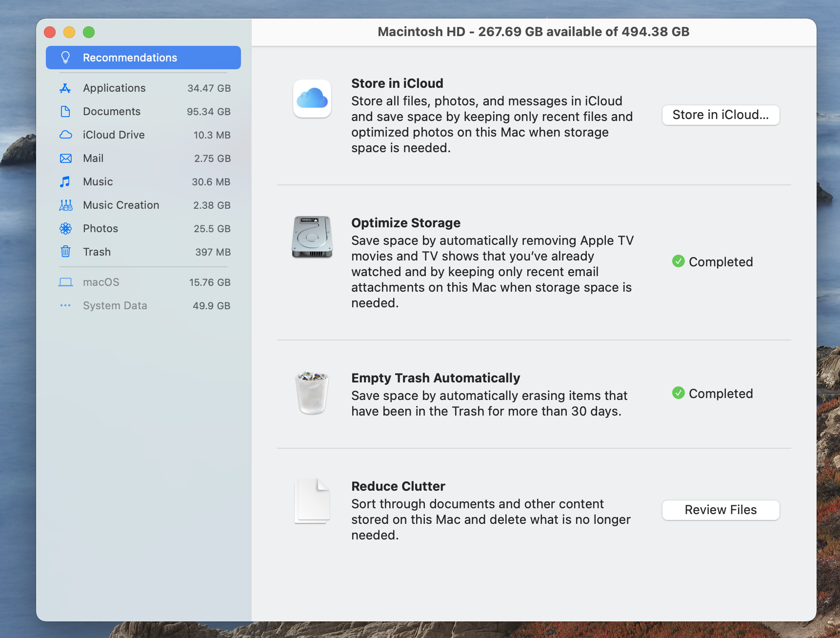Click the Macintosh HD window title
840x638 pixels.
tap(534, 32)
